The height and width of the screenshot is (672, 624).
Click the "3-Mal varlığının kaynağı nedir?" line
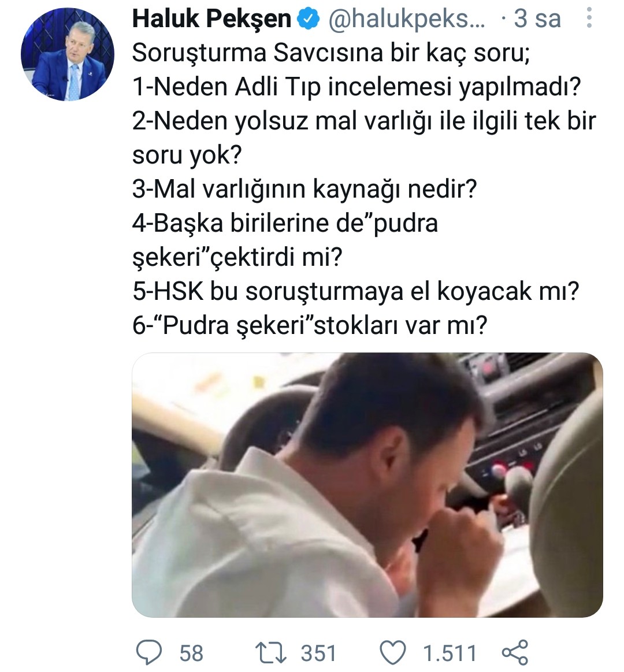(304, 189)
